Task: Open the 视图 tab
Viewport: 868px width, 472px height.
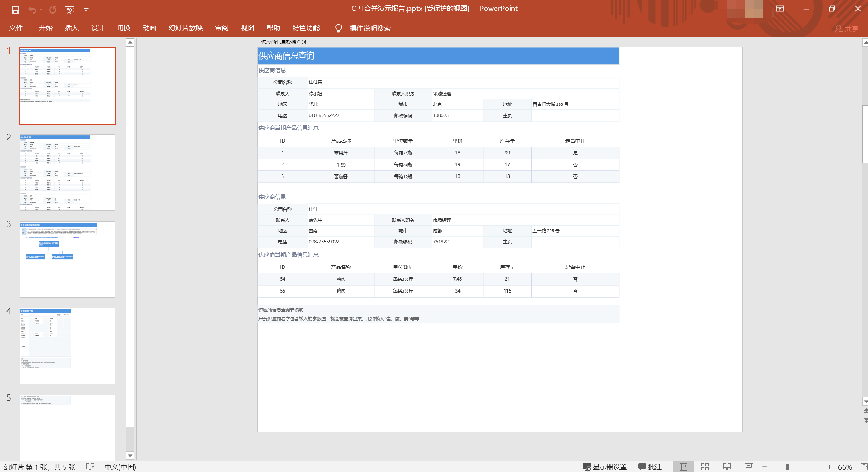Action: (x=247, y=28)
